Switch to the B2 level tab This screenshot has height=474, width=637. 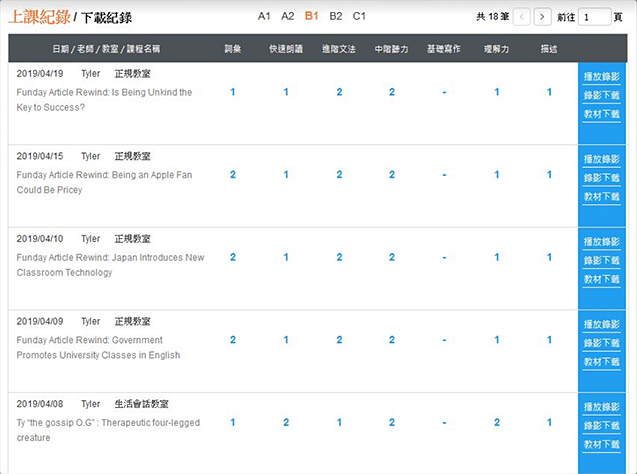click(x=336, y=16)
